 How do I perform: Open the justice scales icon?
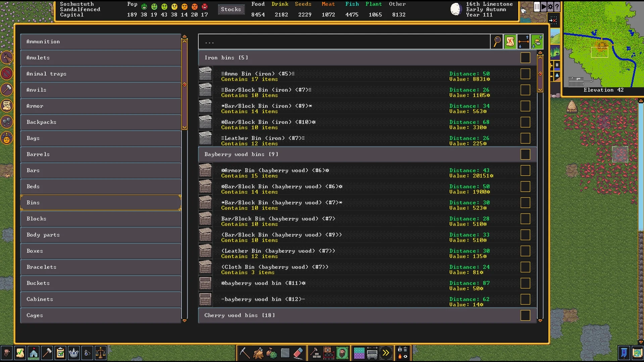(x=101, y=353)
